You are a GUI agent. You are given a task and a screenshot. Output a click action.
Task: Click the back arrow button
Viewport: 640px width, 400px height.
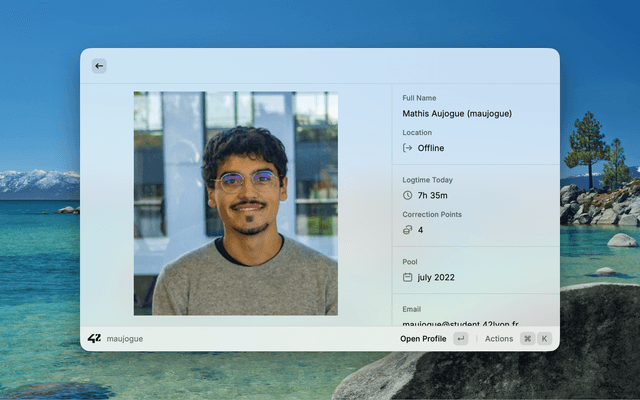(98, 66)
